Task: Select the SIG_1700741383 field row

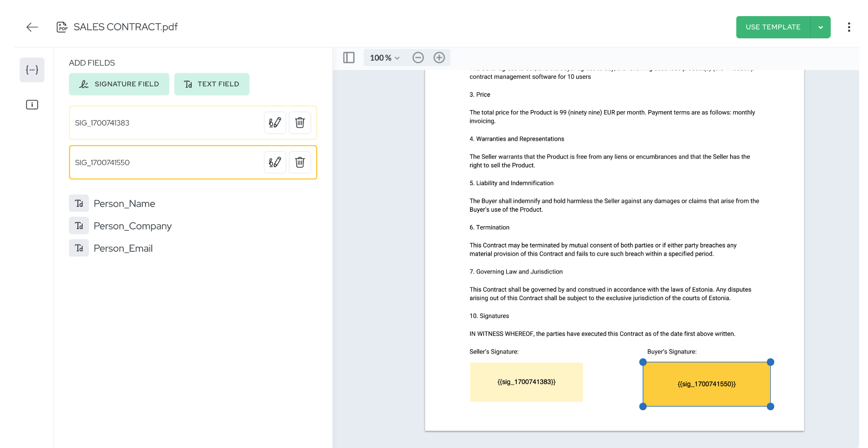Action: click(193, 123)
